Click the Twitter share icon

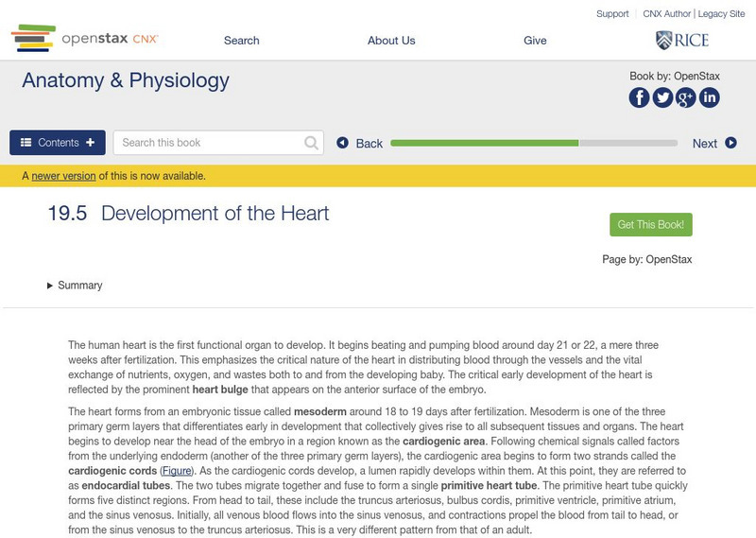pos(662,97)
